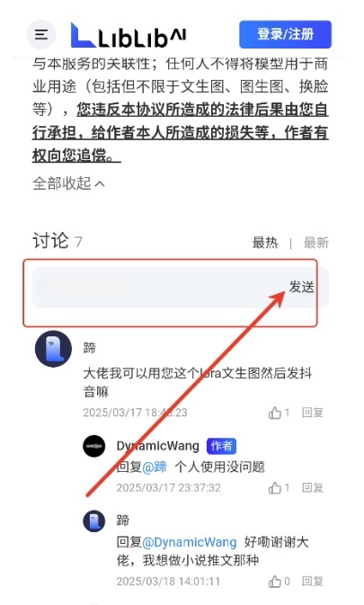Click the LibLibAI logo
This screenshot has height=605, width=364.
pyautogui.click(x=129, y=35)
